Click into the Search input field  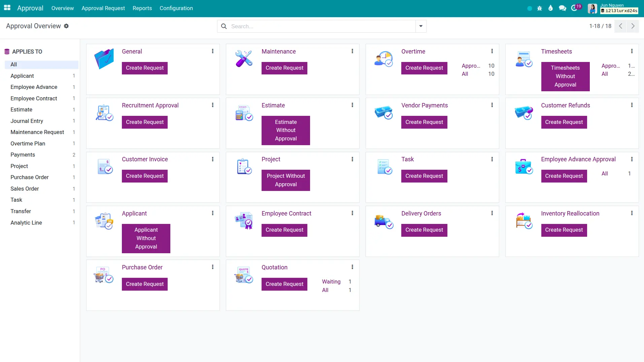click(321, 26)
